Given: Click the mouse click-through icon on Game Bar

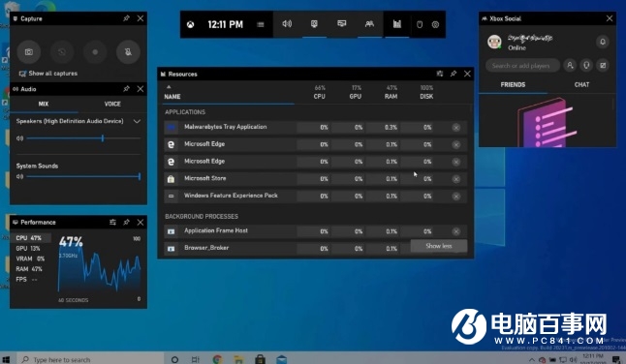Looking at the screenshot, I should pyautogui.click(x=420, y=25).
